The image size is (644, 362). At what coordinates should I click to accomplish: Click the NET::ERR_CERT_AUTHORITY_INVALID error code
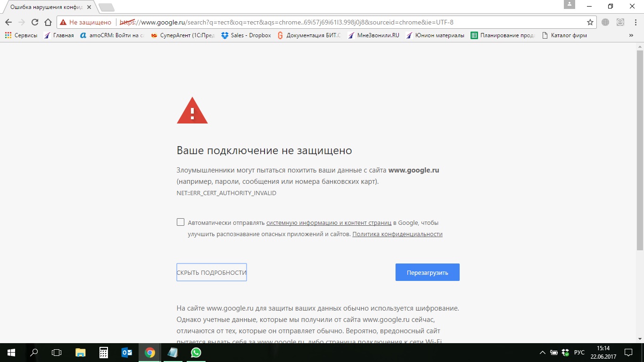pyautogui.click(x=226, y=193)
